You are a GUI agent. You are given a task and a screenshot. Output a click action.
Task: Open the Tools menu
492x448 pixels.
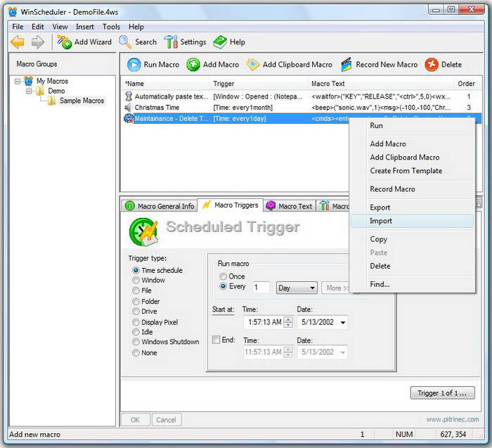pyautogui.click(x=111, y=27)
